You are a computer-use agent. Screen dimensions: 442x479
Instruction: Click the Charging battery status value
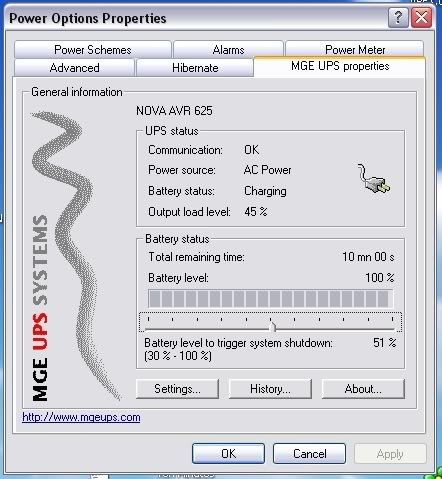pos(265,191)
